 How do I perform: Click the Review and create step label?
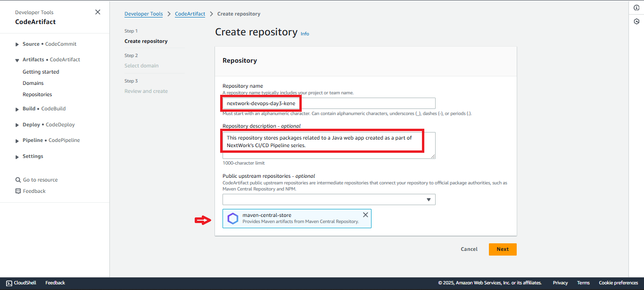pos(146,91)
